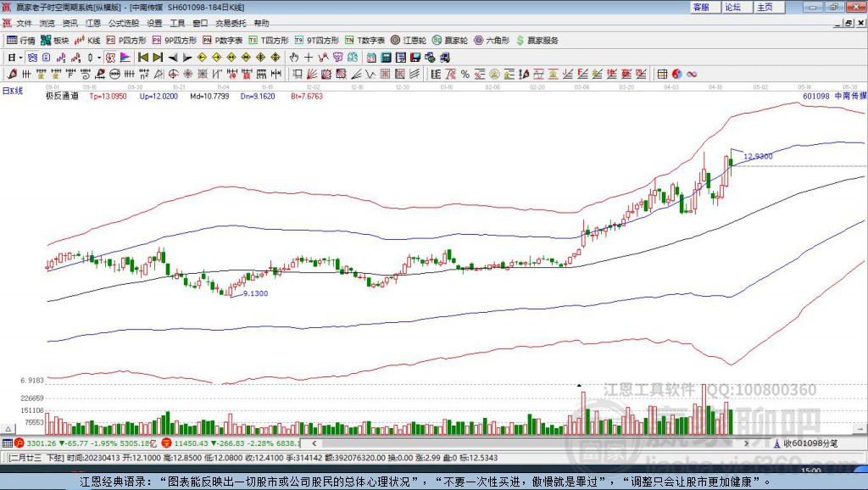Open the 板块 sector view
This screenshot has width=868, height=490.
click(54, 41)
